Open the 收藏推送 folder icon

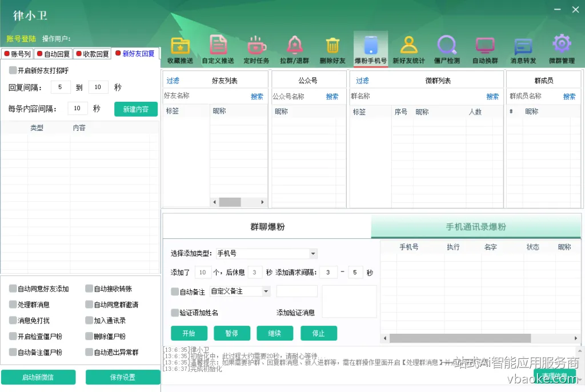pyautogui.click(x=181, y=46)
